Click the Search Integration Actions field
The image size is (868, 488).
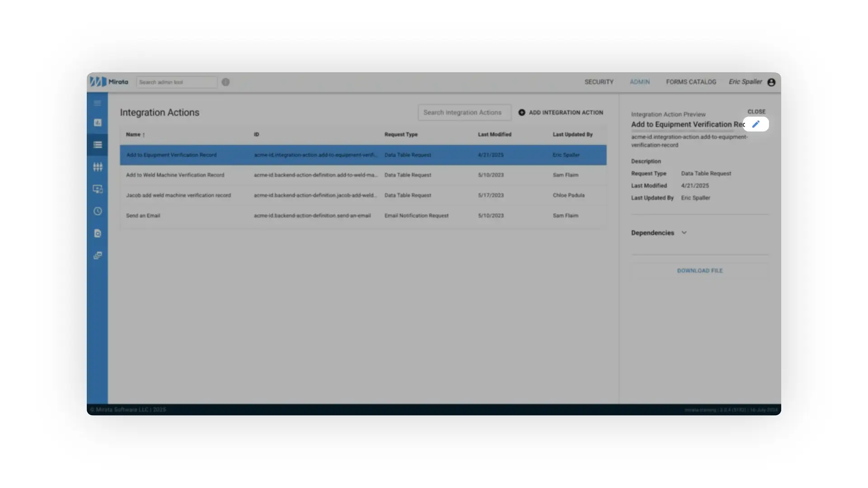[x=464, y=112]
